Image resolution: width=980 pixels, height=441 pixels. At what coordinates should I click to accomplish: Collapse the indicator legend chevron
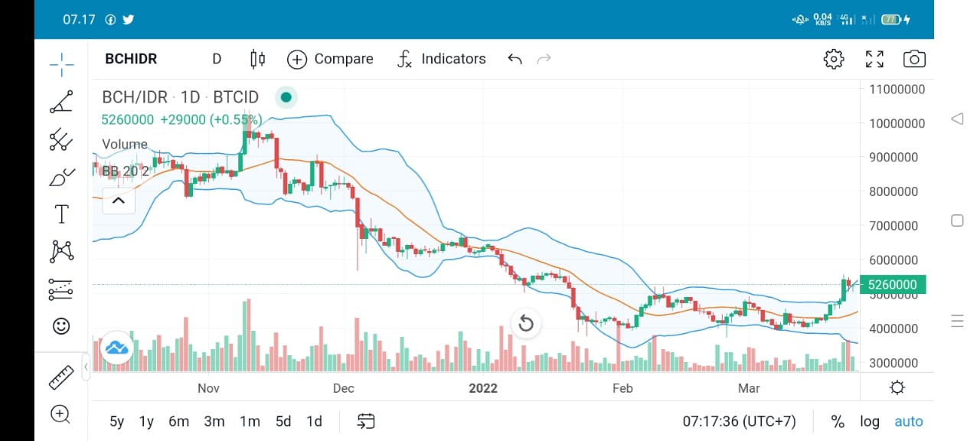tap(119, 201)
